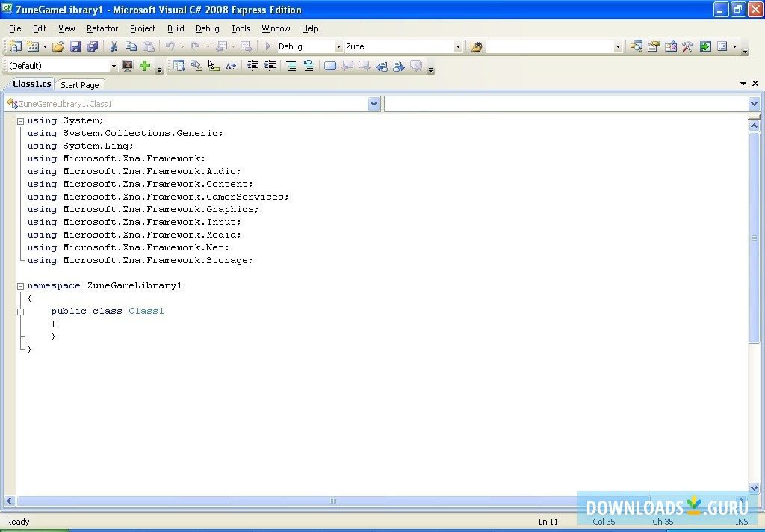Image resolution: width=765 pixels, height=532 pixels.
Task: Save all open files
Action: click(x=93, y=46)
